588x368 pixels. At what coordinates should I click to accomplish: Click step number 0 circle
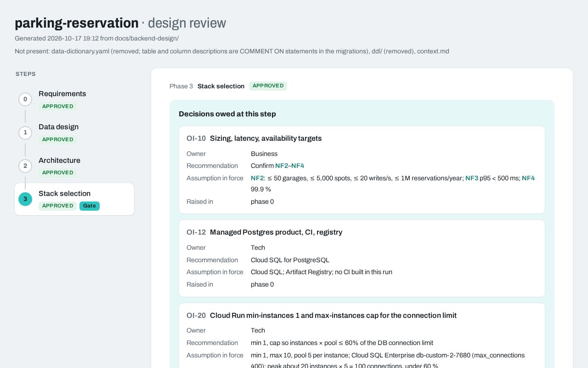click(25, 99)
